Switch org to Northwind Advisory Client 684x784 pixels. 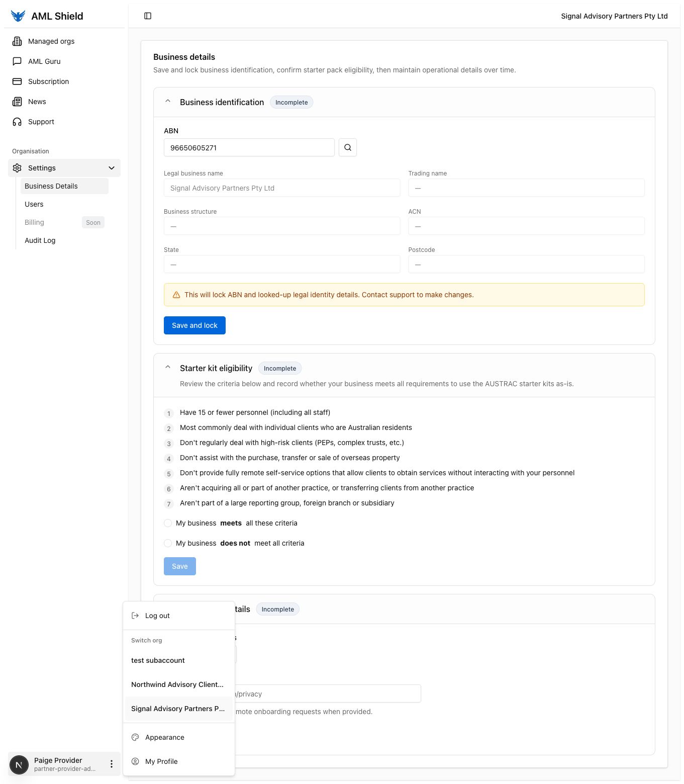pos(179,684)
